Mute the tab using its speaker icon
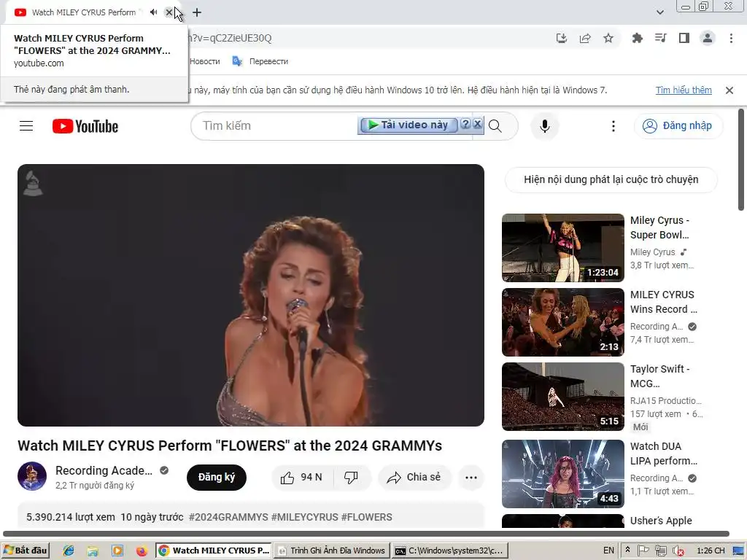 point(153,12)
